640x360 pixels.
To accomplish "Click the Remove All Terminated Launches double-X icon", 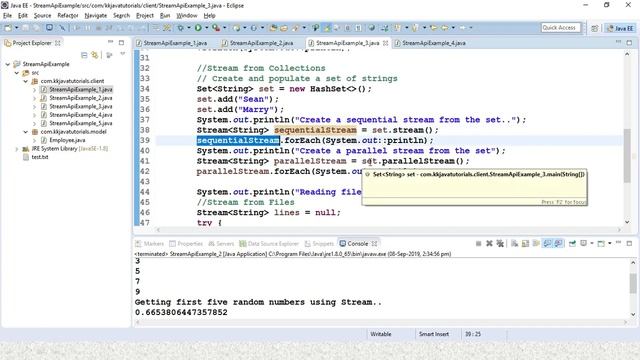I will pos(500,244).
